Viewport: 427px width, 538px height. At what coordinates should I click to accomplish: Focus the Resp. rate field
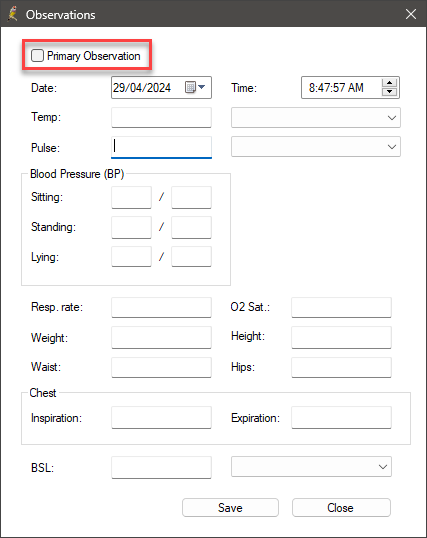161,307
